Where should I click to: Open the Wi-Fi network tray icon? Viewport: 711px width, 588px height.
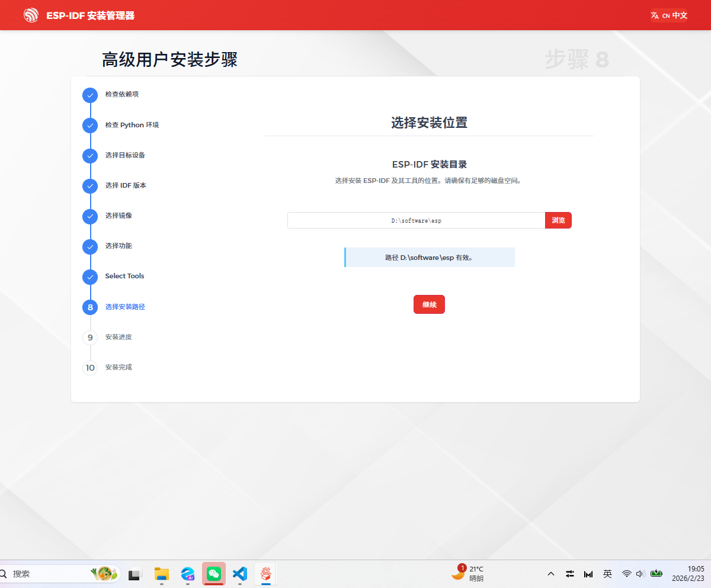[x=626, y=574]
